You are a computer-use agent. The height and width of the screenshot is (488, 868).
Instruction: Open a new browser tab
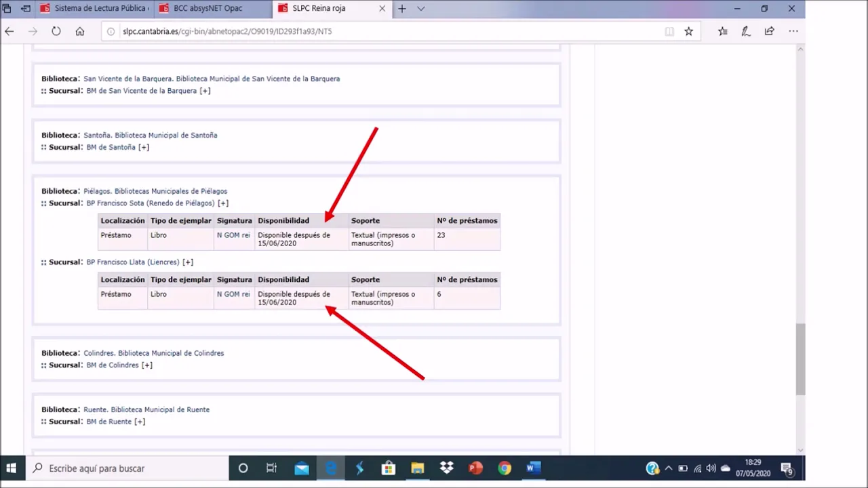pyautogui.click(x=402, y=9)
